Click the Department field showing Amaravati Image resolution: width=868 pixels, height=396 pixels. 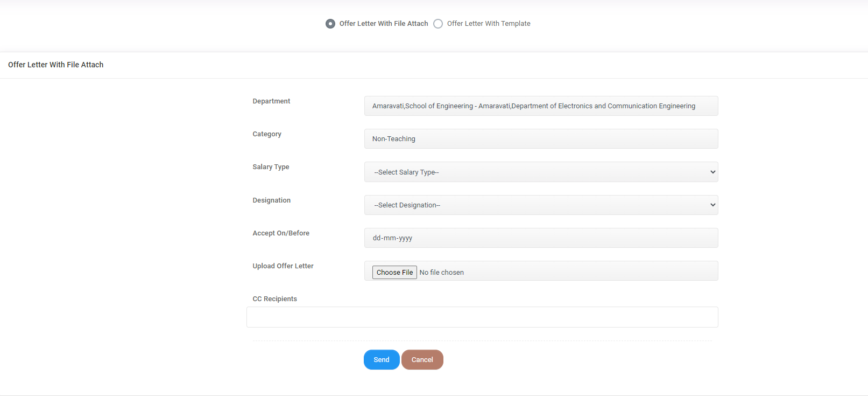point(541,106)
